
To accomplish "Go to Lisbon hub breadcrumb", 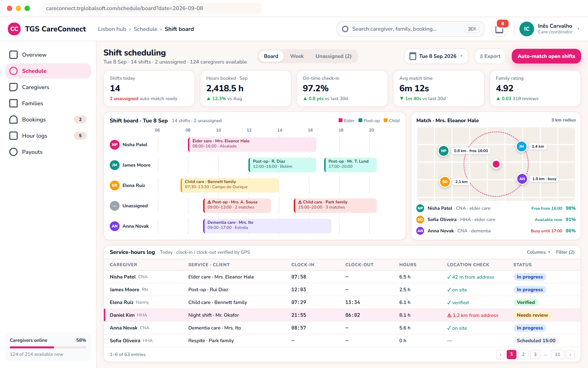I will coord(112,29).
